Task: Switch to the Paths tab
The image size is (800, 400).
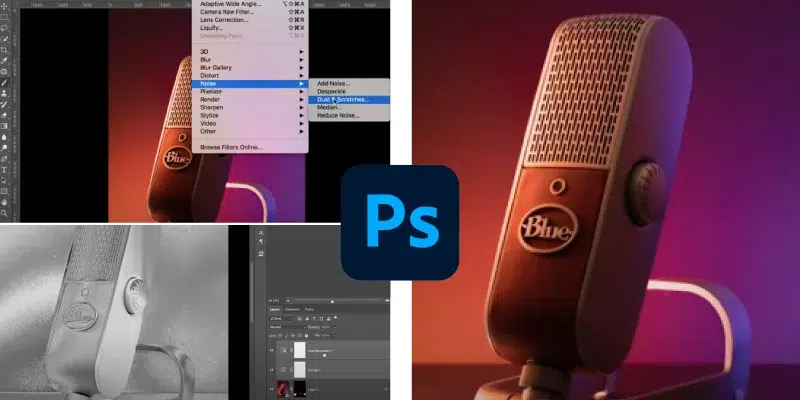Action: (309, 310)
